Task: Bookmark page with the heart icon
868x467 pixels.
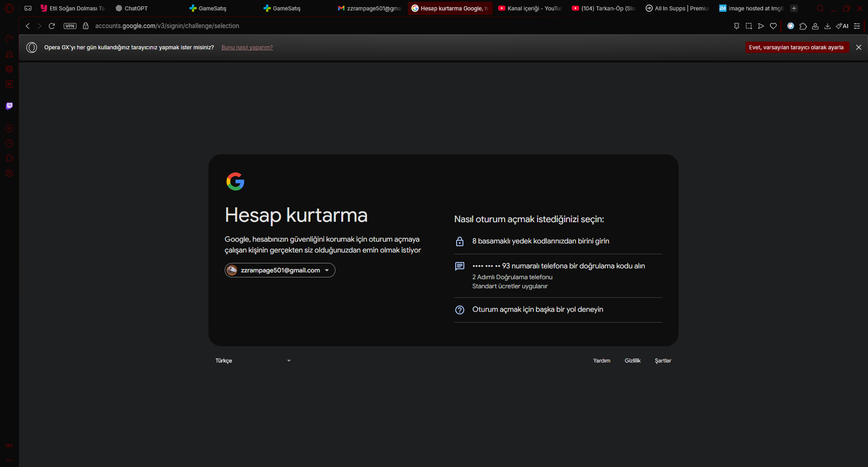Action: 774,26
